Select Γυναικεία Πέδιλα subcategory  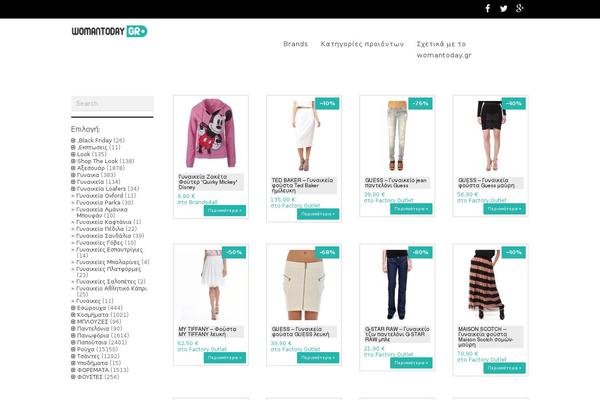click(x=100, y=229)
